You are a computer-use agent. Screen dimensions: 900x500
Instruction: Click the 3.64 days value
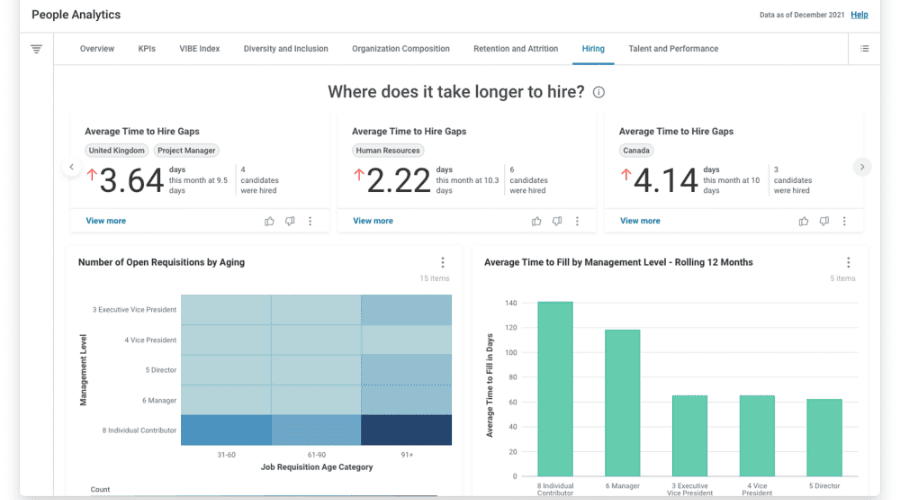[x=131, y=181]
